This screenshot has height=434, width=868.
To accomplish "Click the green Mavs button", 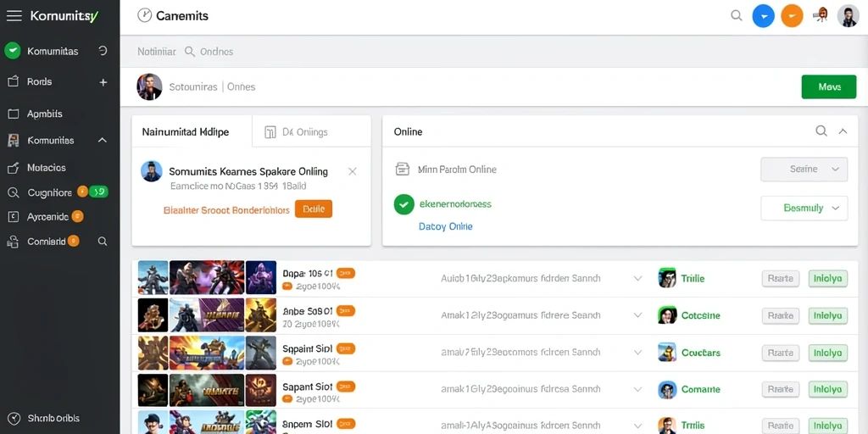I will [829, 87].
